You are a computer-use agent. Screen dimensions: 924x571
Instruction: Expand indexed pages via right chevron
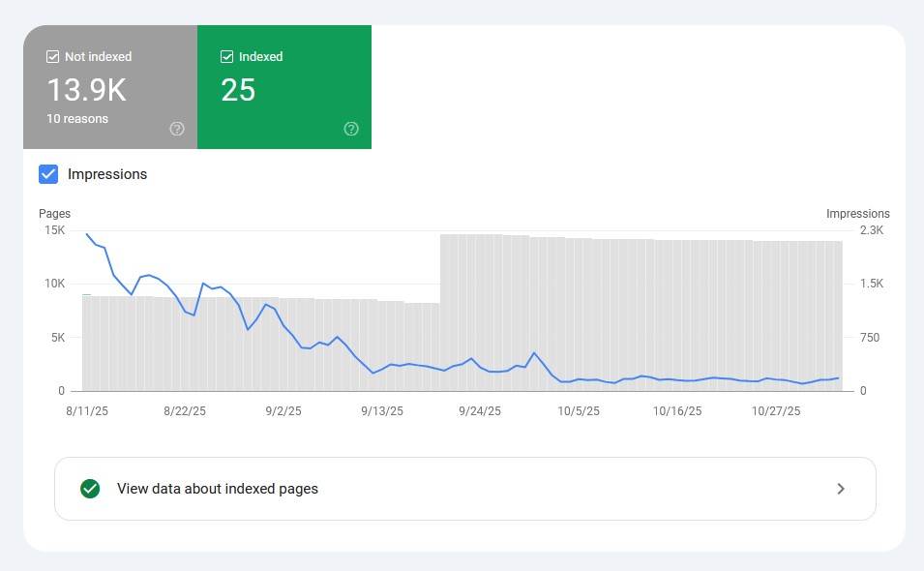(x=841, y=489)
